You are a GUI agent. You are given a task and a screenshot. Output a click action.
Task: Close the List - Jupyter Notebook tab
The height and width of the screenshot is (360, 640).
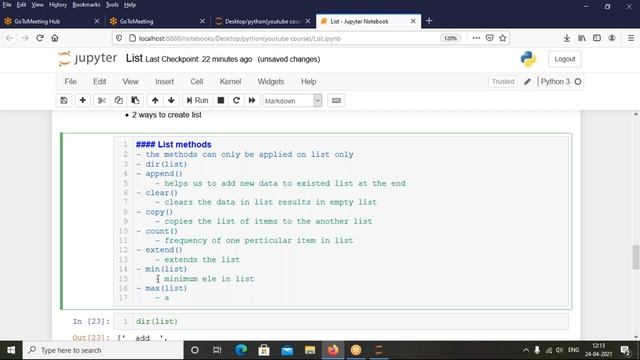click(413, 21)
